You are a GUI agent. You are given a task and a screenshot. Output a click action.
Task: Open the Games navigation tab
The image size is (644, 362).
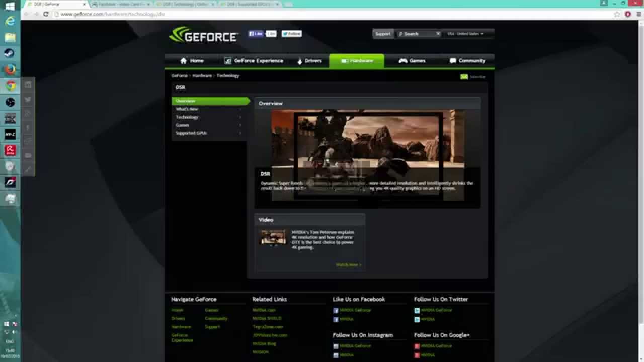click(412, 61)
